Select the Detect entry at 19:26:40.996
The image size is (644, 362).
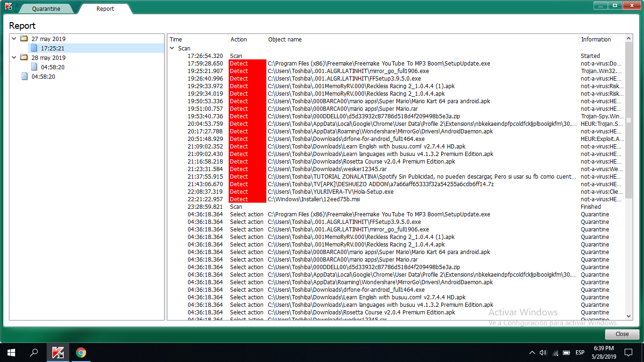click(x=397, y=78)
